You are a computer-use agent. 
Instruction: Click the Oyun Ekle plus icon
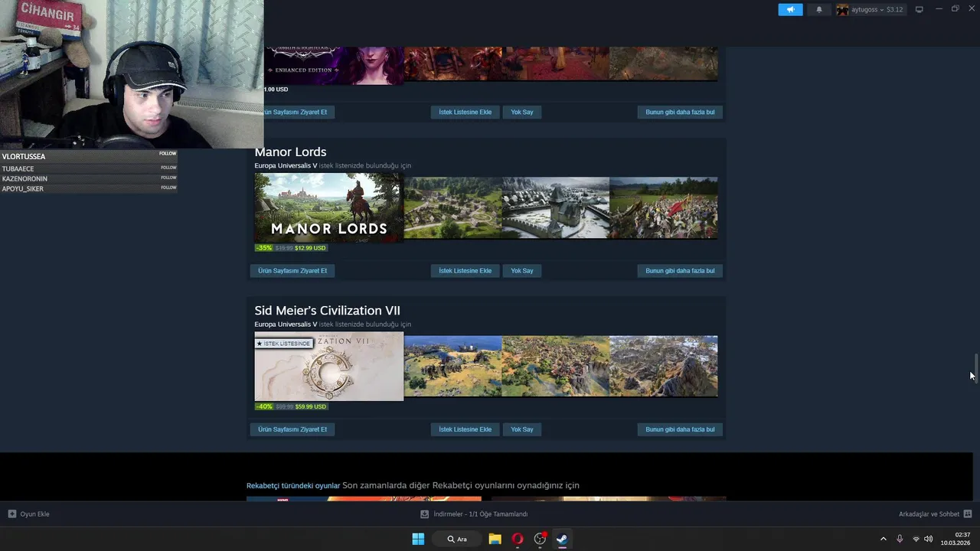(12, 514)
